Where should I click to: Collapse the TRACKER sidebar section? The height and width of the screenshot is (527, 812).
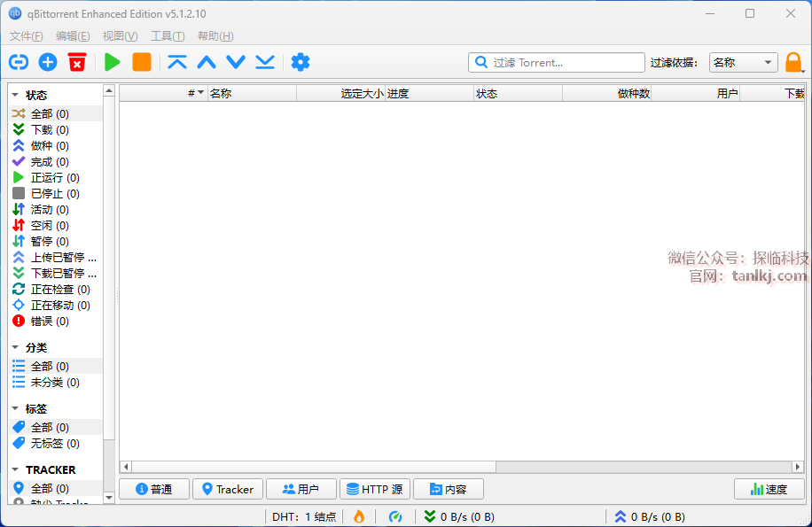point(15,469)
